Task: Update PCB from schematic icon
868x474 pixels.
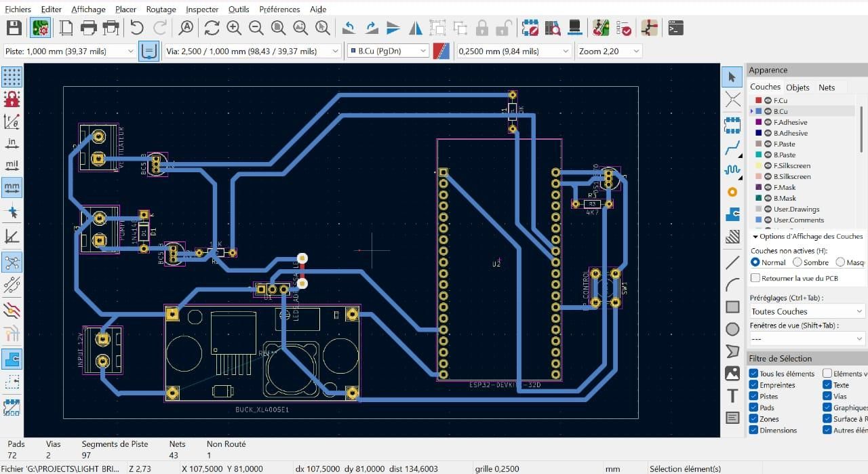Action: click(x=601, y=28)
